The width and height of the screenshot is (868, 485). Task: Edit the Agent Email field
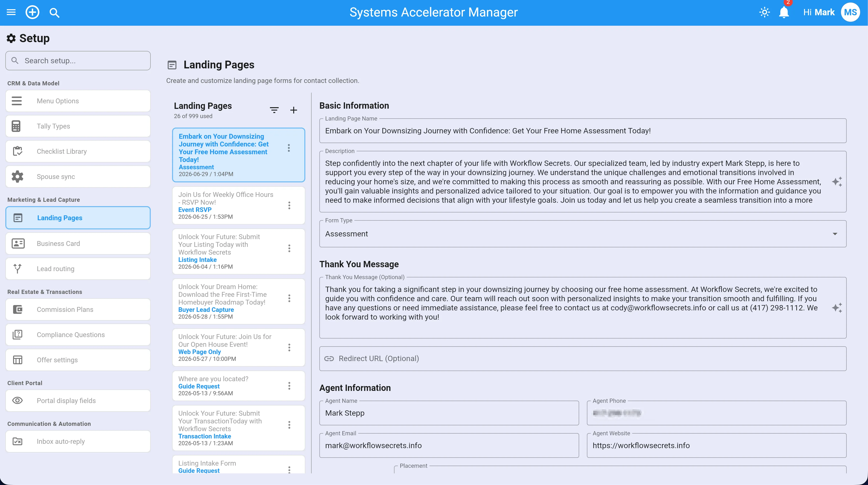pos(449,445)
